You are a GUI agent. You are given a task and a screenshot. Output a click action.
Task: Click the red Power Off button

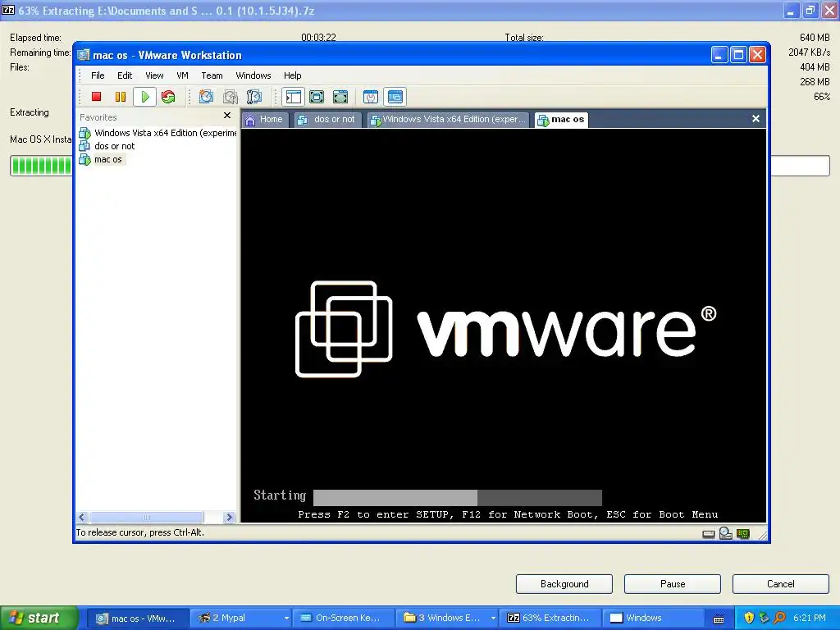(x=97, y=97)
